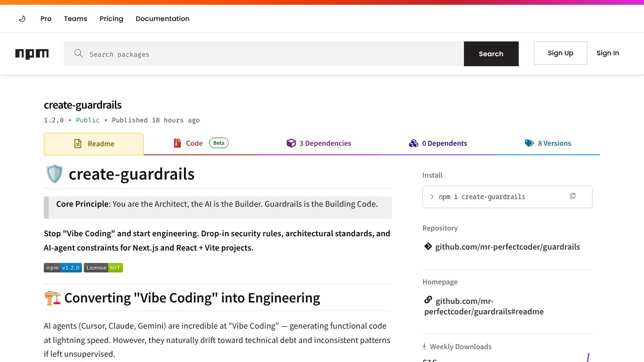Click the Dependencies cube icon

pyautogui.click(x=291, y=143)
